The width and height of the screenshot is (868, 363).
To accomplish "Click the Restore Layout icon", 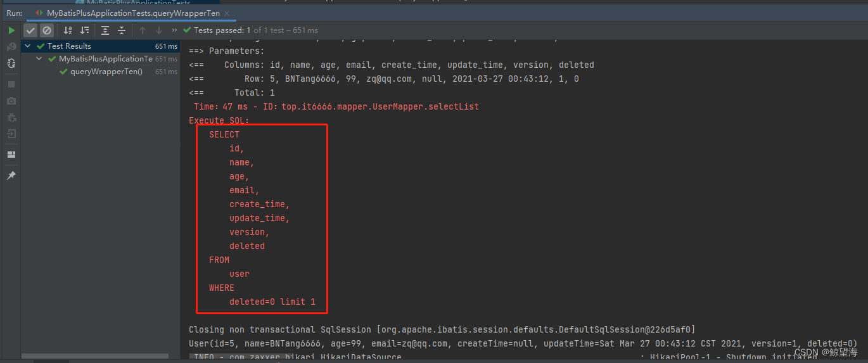I will (11, 155).
